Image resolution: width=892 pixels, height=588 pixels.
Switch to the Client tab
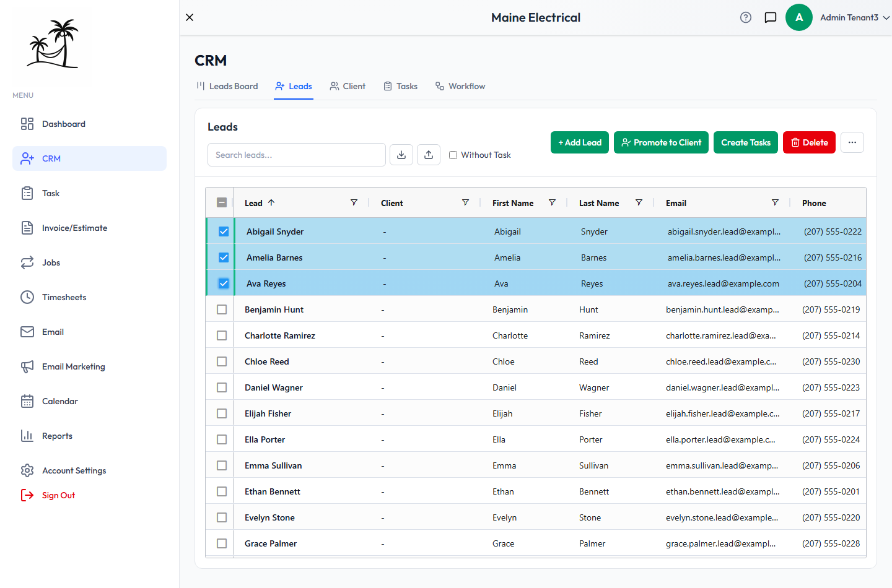point(348,86)
